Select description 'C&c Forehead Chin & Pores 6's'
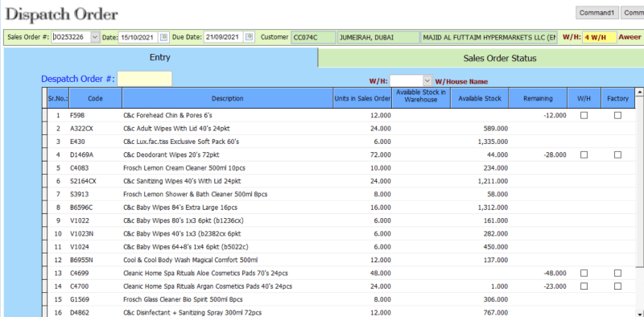 click(x=167, y=115)
